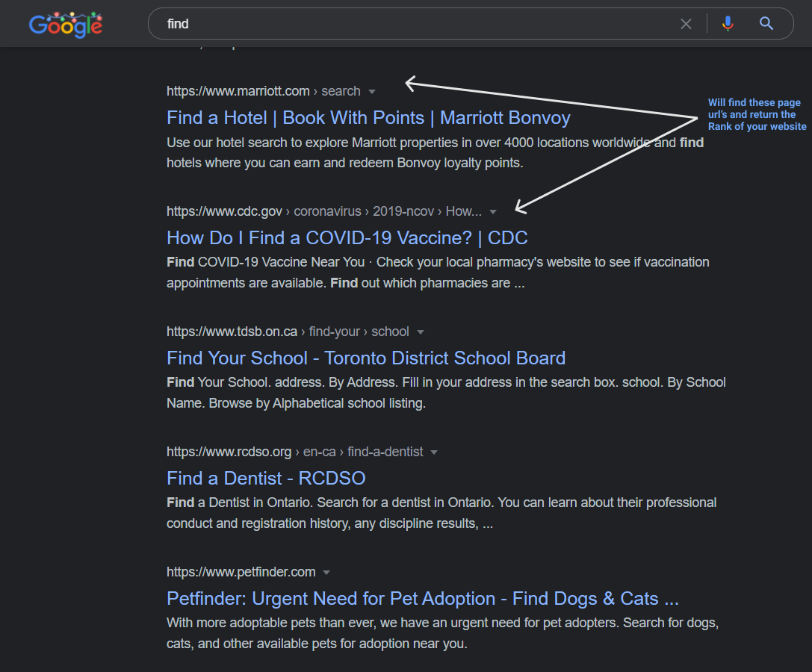Activate voice search via microphone icon
This screenshot has width=812, height=672.
point(728,23)
